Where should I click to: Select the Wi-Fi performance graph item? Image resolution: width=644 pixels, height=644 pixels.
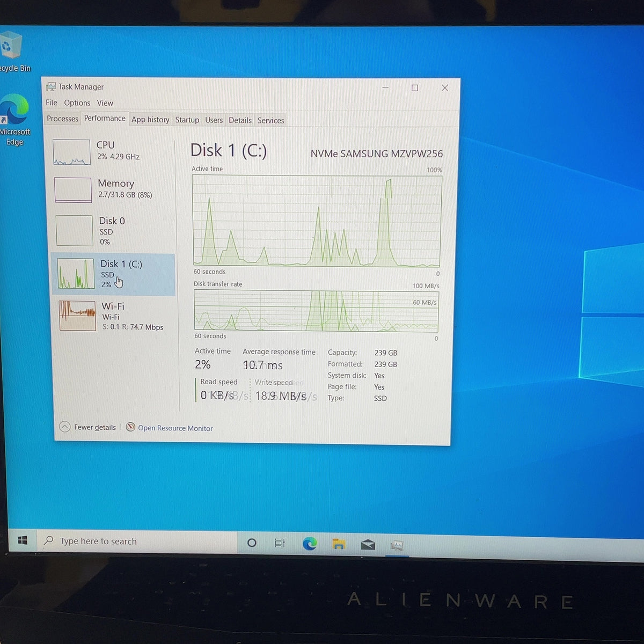point(113,316)
